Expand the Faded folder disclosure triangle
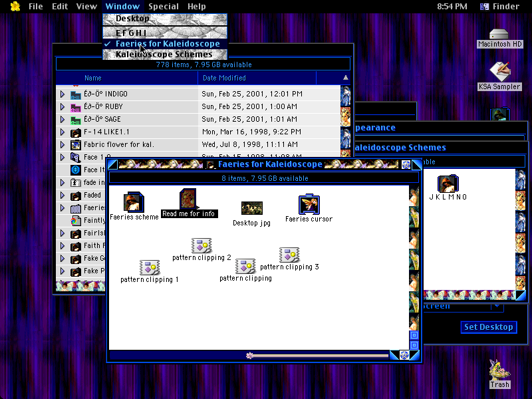The height and width of the screenshot is (399, 532). pyautogui.click(x=63, y=196)
